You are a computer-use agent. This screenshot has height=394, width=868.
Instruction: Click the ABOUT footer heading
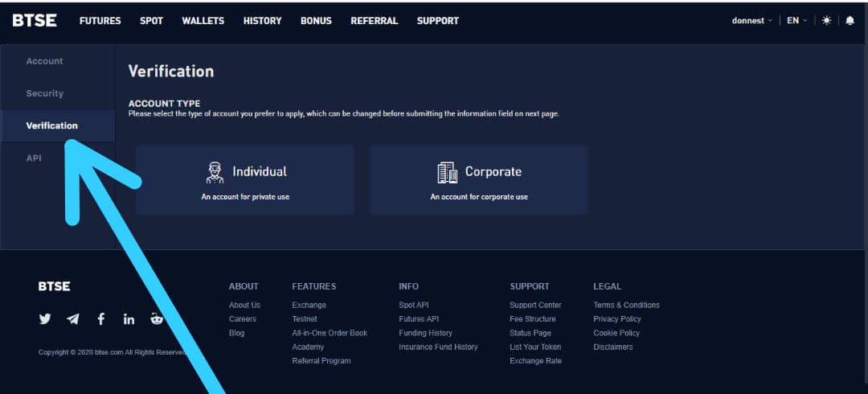pos(244,286)
